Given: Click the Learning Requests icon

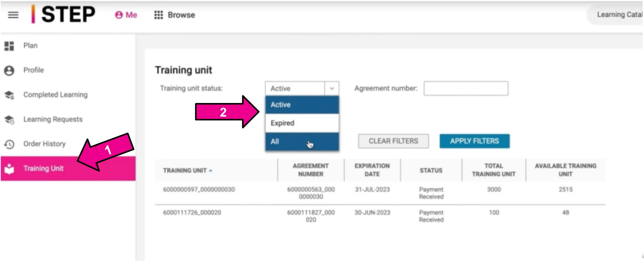Looking at the screenshot, I should (9, 119).
